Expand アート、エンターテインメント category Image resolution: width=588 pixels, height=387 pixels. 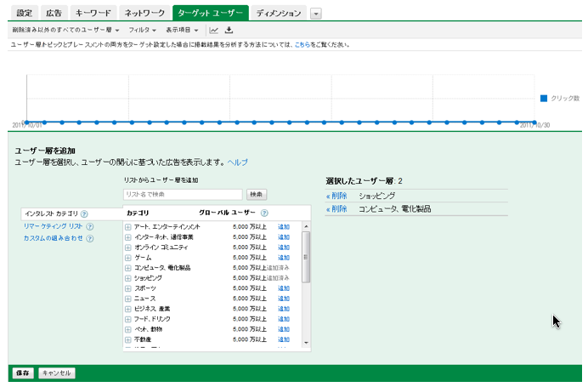click(127, 227)
